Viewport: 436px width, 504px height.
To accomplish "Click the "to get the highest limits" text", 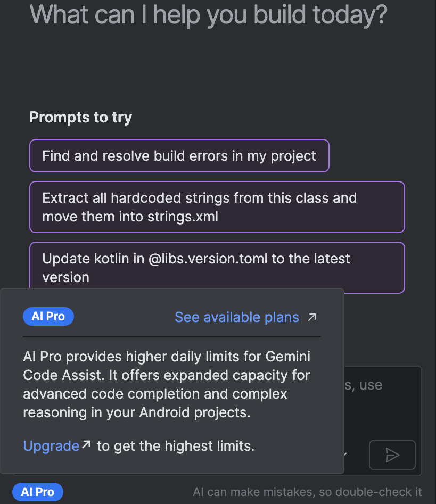I will click(176, 446).
